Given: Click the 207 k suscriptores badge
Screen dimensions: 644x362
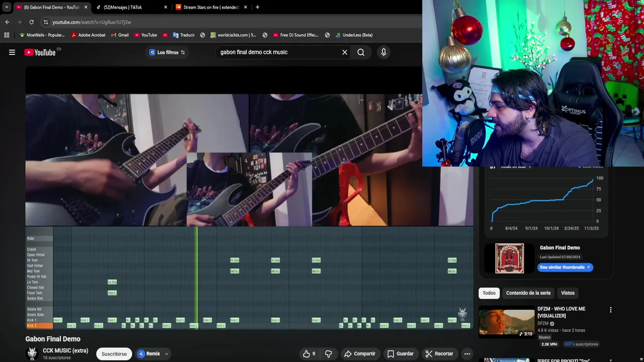Looking at the screenshot, I should [581, 344].
